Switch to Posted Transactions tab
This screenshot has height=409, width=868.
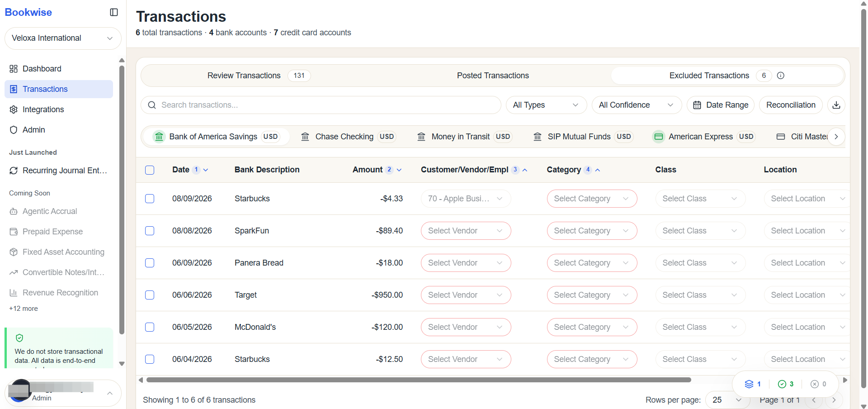point(493,76)
